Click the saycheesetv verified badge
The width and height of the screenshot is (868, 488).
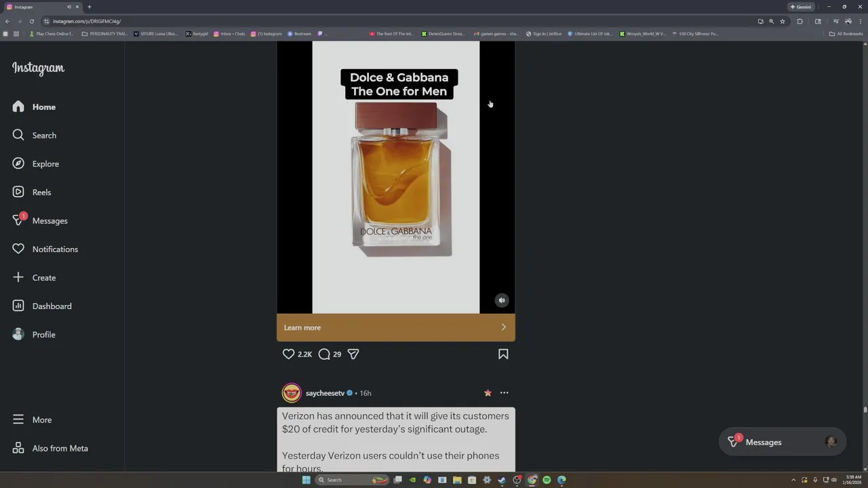coord(350,393)
